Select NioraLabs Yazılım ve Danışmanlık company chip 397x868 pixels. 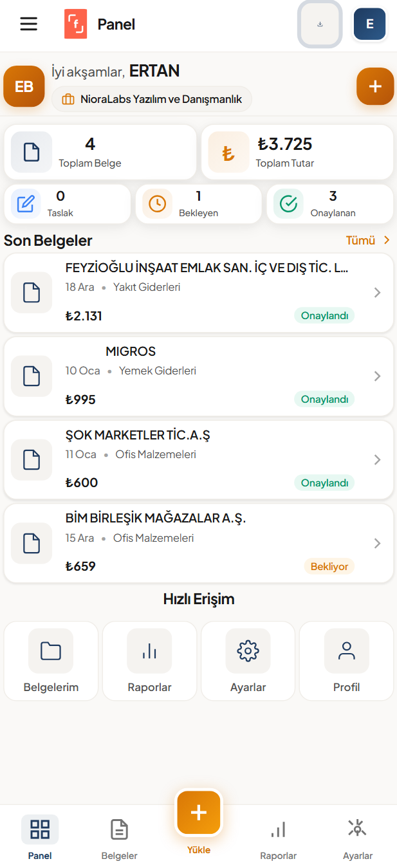152,99
